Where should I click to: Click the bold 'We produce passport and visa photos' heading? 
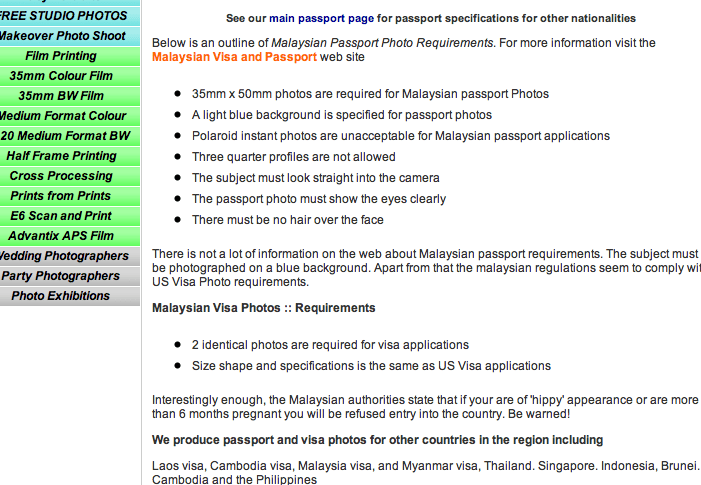(377, 439)
